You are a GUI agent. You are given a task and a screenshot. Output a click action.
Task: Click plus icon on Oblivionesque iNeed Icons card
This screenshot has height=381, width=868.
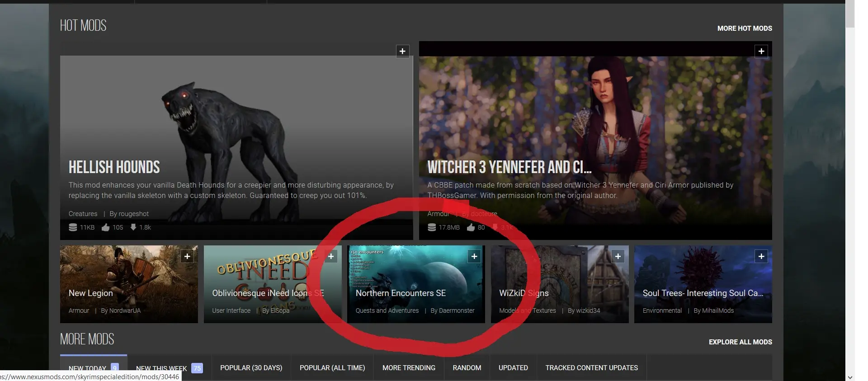tap(331, 256)
